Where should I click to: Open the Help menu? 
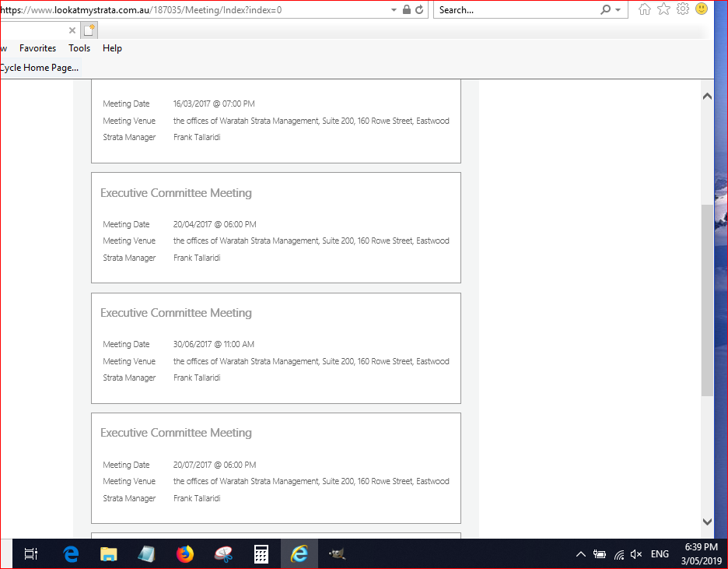coord(112,48)
